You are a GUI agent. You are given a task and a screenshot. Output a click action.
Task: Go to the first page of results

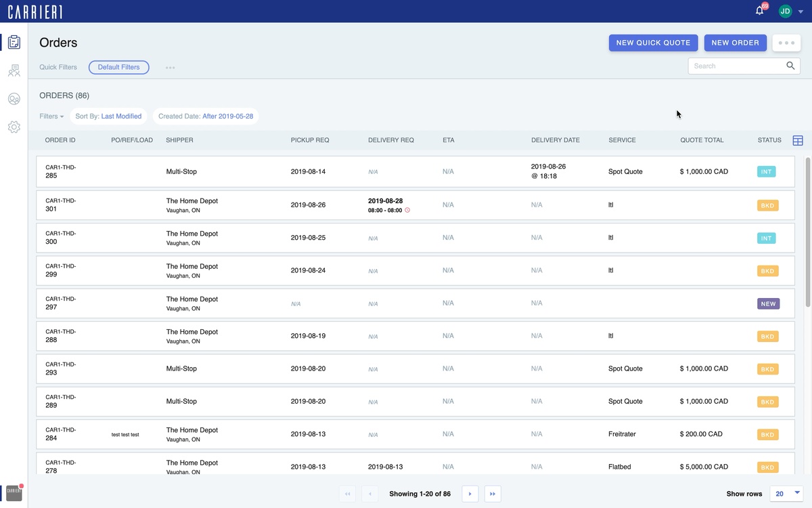coord(348,494)
